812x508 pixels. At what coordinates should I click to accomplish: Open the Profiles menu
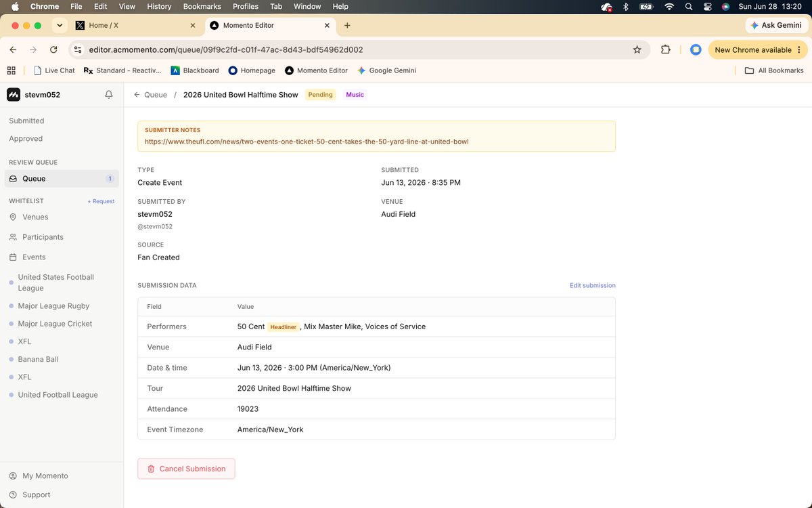(x=246, y=6)
